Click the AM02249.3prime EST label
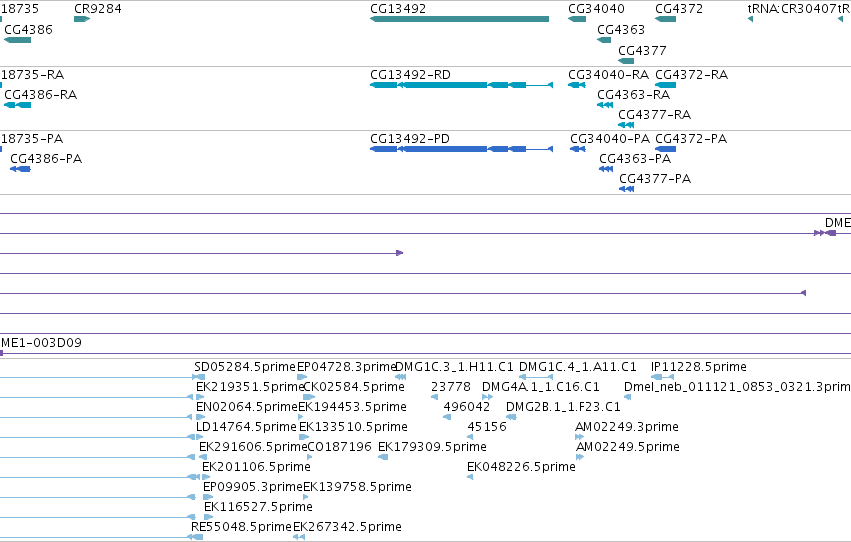The image size is (851, 542). pyautogui.click(x=627, y=427)
